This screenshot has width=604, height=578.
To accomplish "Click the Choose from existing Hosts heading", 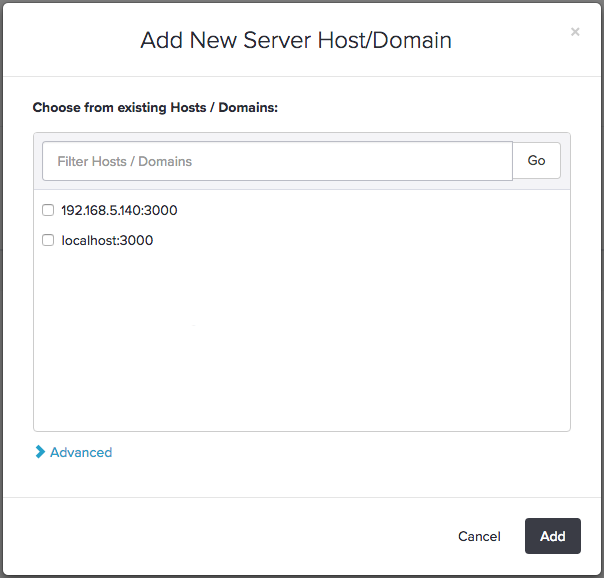I will click(155, 107).
